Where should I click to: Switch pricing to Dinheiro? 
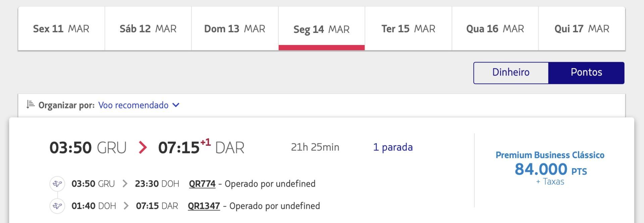[511, 73]
